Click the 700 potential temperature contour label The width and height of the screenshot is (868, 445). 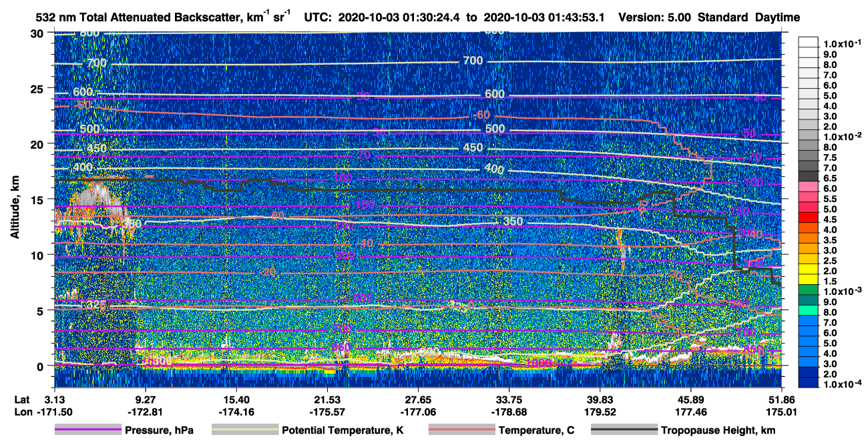click(473, 61)
